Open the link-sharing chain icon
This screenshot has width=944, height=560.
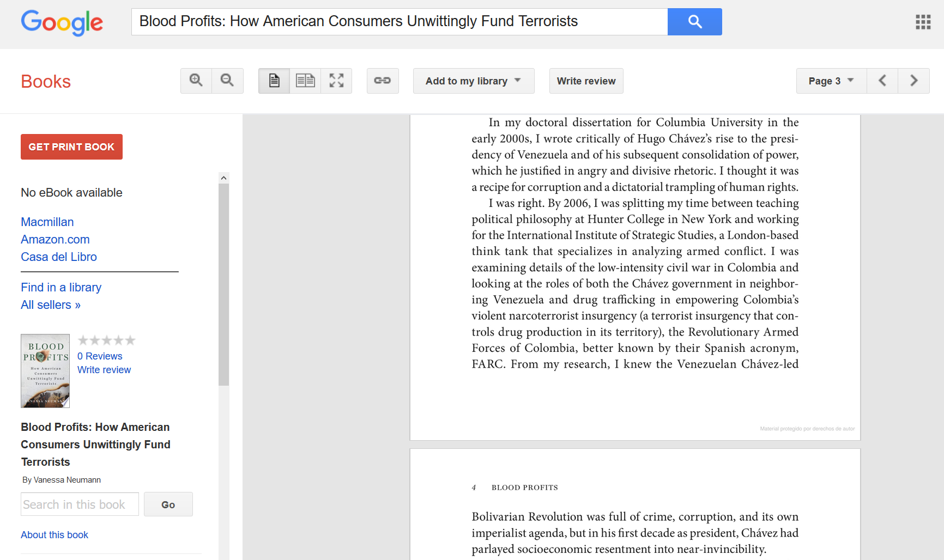point(383,81)
